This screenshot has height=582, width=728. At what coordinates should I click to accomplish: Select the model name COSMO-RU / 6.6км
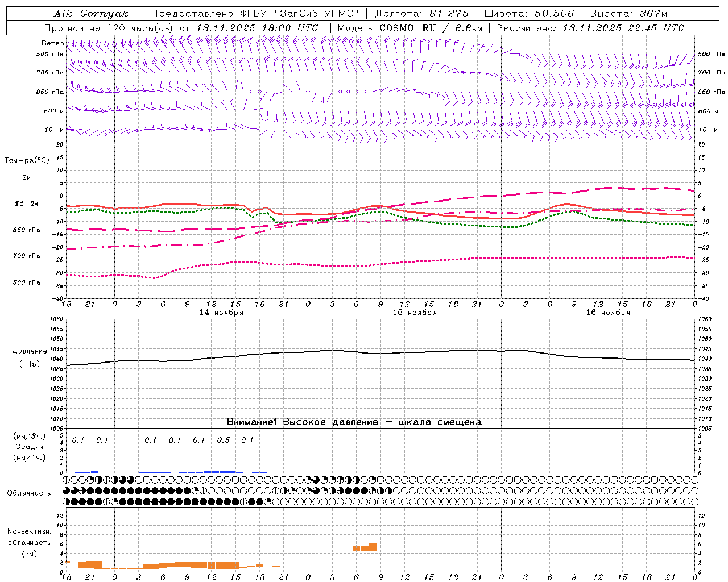point(431,28)
